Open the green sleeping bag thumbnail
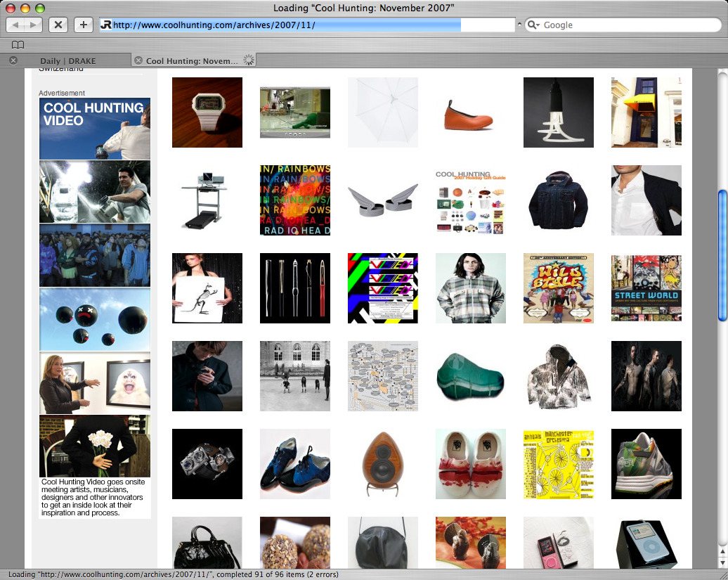Viewport: 728px width, 580px height. 470,376
